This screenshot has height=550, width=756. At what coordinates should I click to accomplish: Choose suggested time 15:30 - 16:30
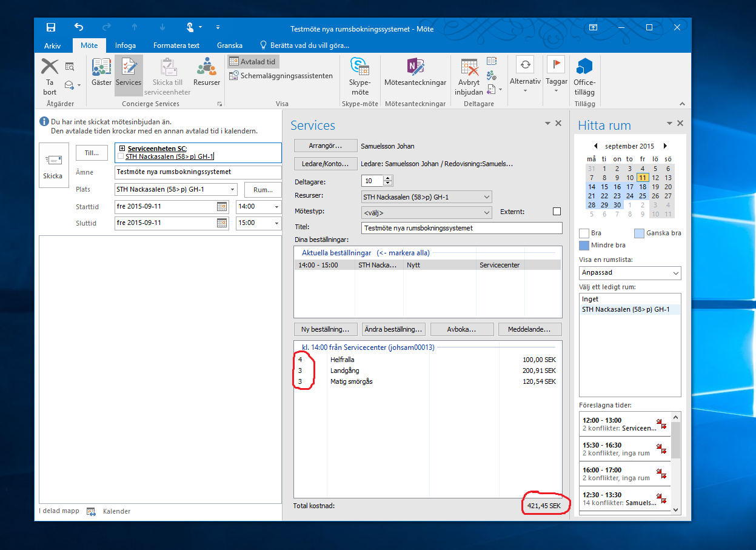coord(625,449)
